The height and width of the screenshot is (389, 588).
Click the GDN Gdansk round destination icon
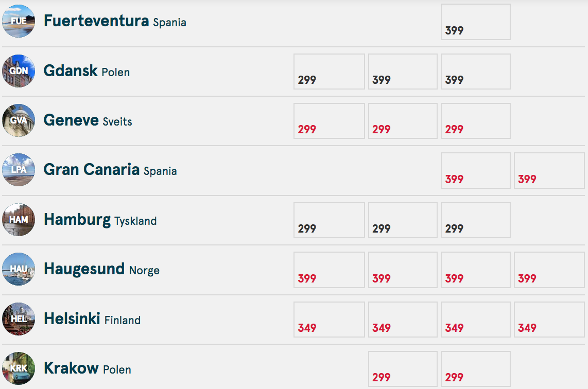point(19,71)
